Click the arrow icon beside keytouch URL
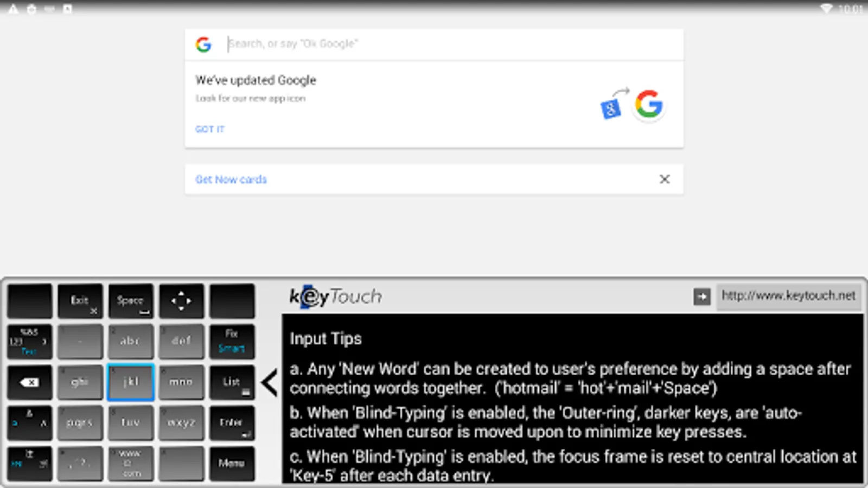Viewport: 868px width, 488px height. click(701, 297)
